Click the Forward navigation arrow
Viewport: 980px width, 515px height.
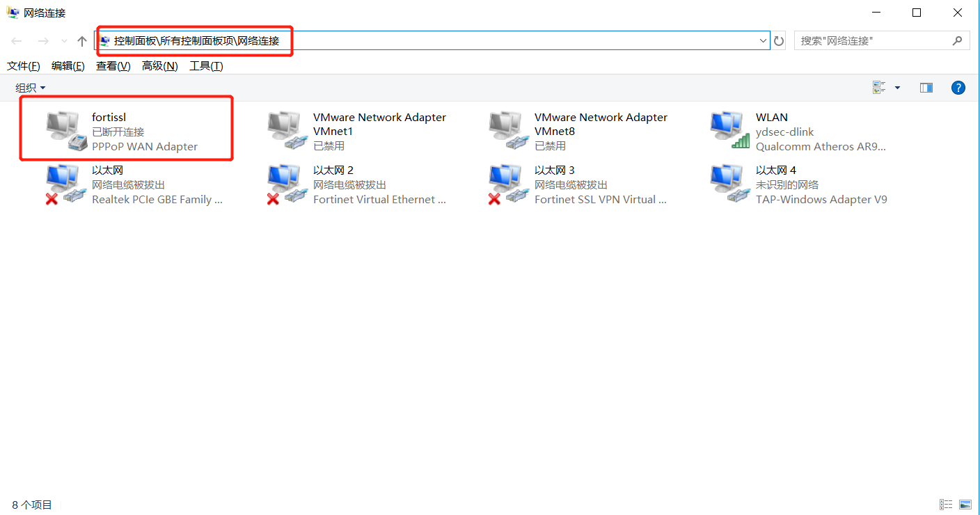click(42, 41)
